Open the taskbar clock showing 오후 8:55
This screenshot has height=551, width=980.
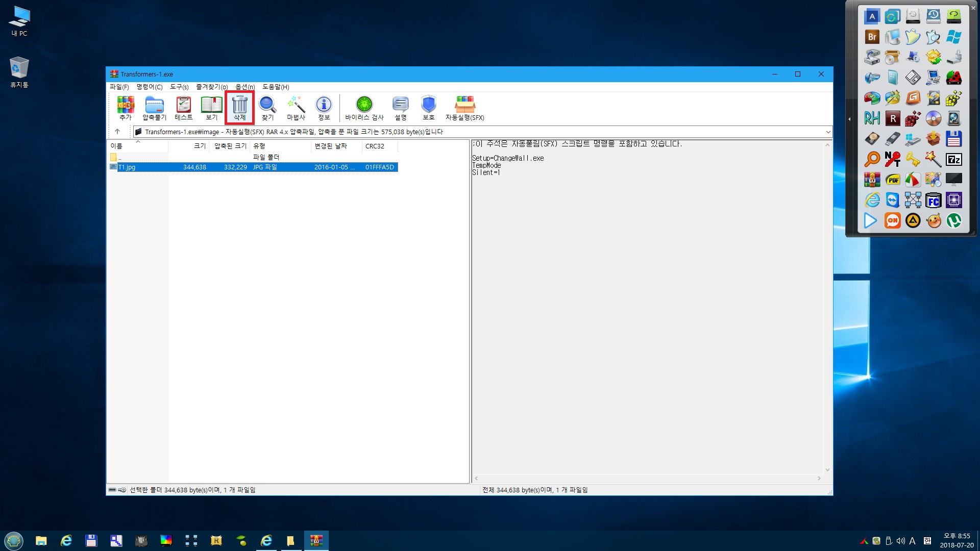point(957,541)
